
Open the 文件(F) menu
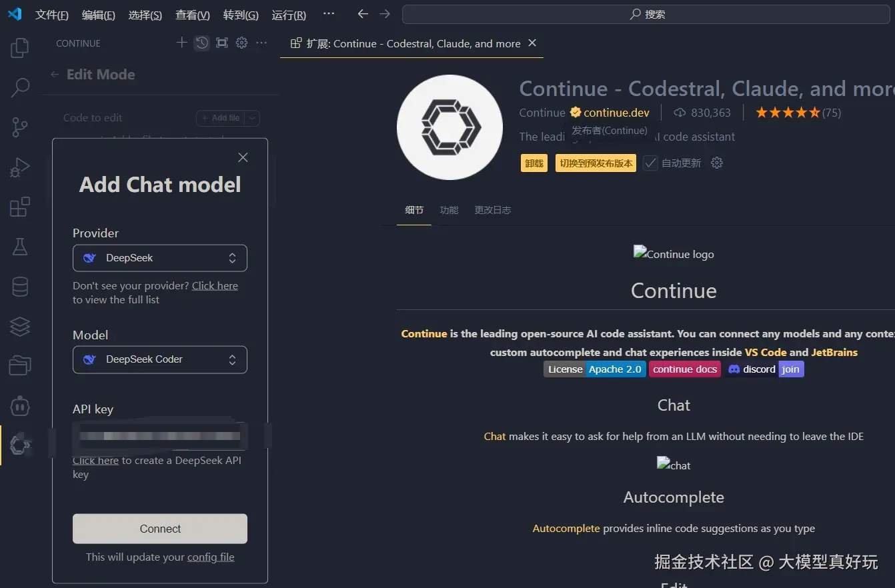point(52,15)
